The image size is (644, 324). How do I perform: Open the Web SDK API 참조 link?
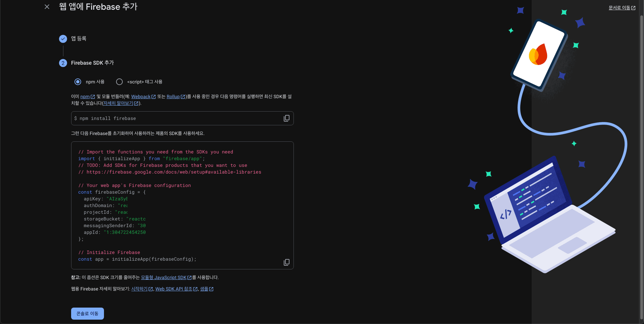click(x=174, y=289)
